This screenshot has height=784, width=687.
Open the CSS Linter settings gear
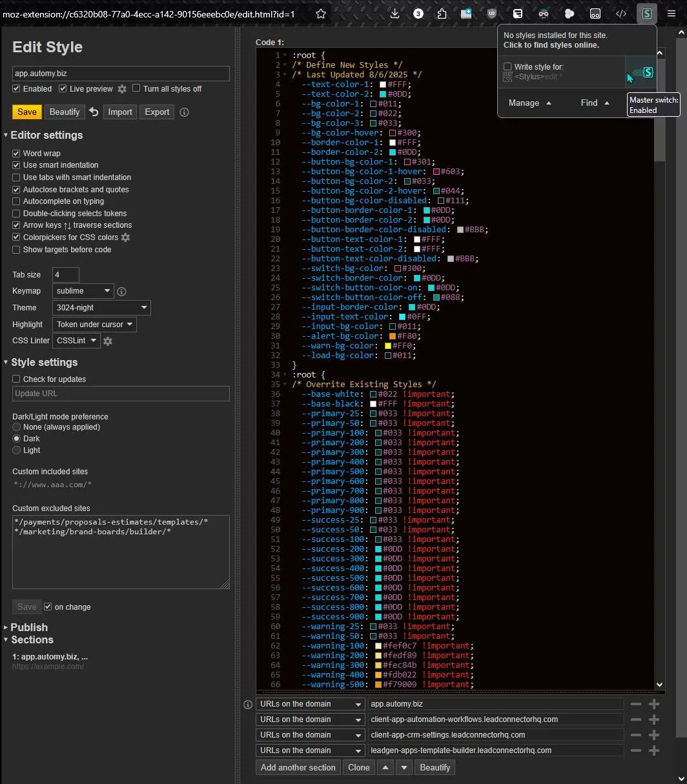108,341
